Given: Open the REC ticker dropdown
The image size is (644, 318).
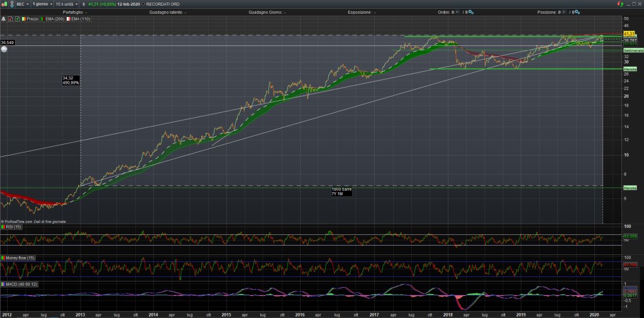Looking at the screenshot, I should click(23, 4).
